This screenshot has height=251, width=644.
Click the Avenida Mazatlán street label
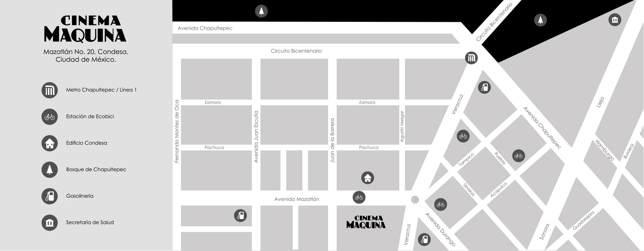pyautogui.click(x=297, y=199)
